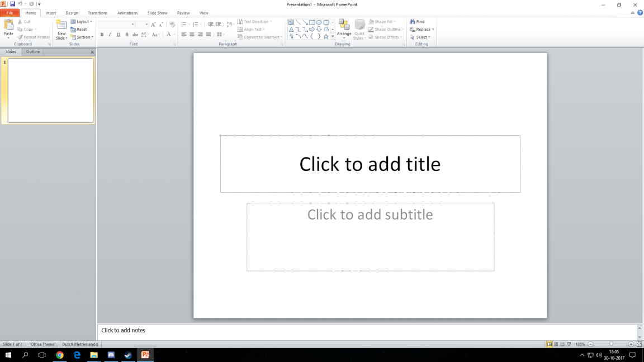
Task: Save the presentation from Quick Access Toolbar
Action: pos(12,4)
